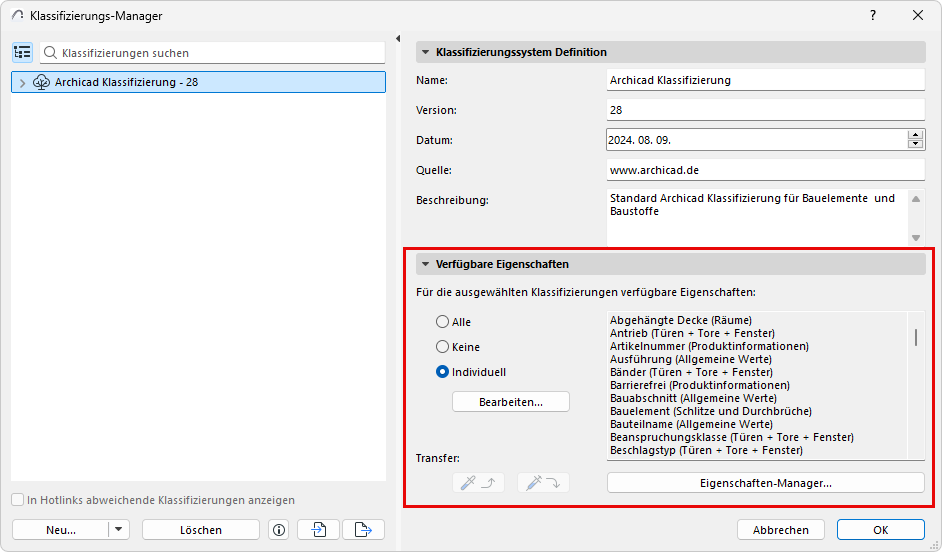
Task: Click Barrierefrei (Produktinformationen) entry
Action: [699, 385]
